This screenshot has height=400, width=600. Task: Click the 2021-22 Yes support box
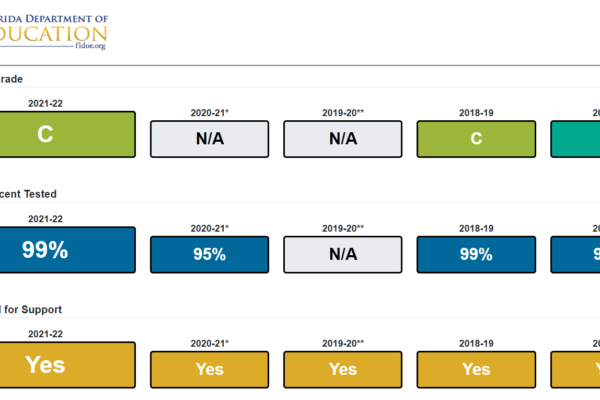[x=67, y=365]
